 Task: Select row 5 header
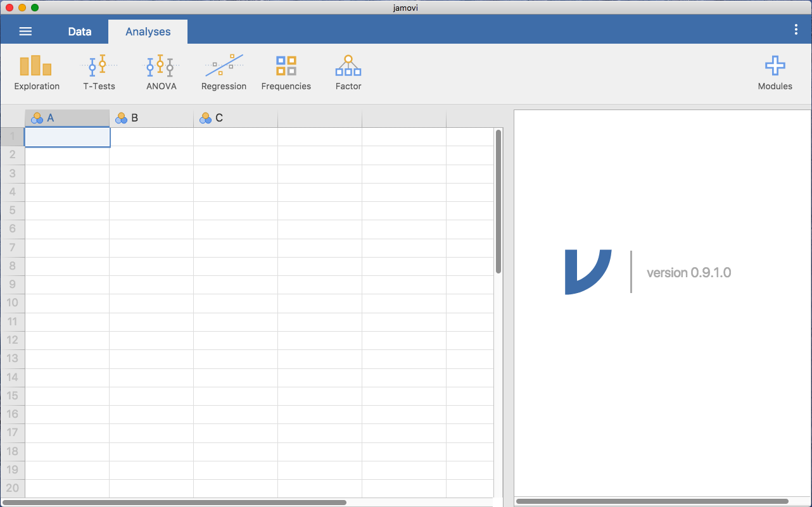coord(12,211)
